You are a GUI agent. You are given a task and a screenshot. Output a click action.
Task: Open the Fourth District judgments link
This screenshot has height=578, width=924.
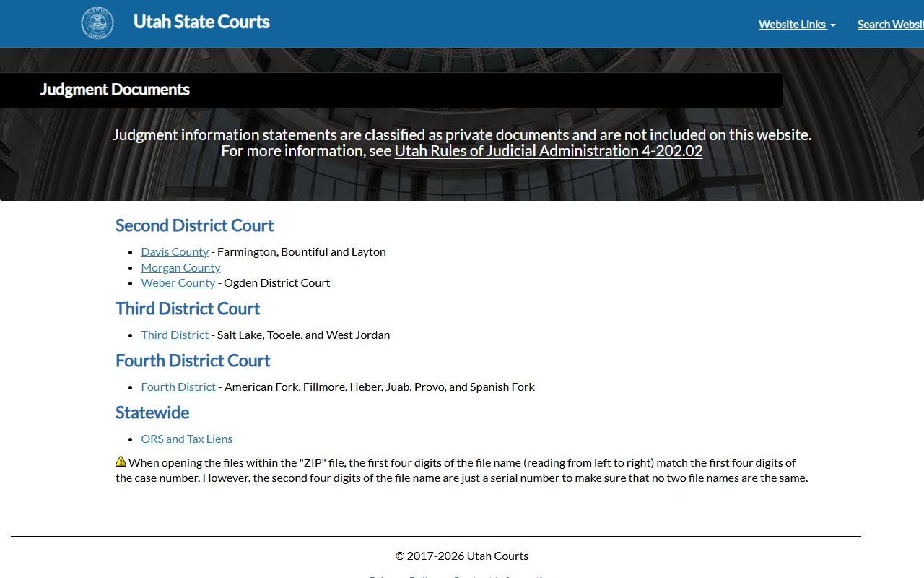(x=178, y=387)
